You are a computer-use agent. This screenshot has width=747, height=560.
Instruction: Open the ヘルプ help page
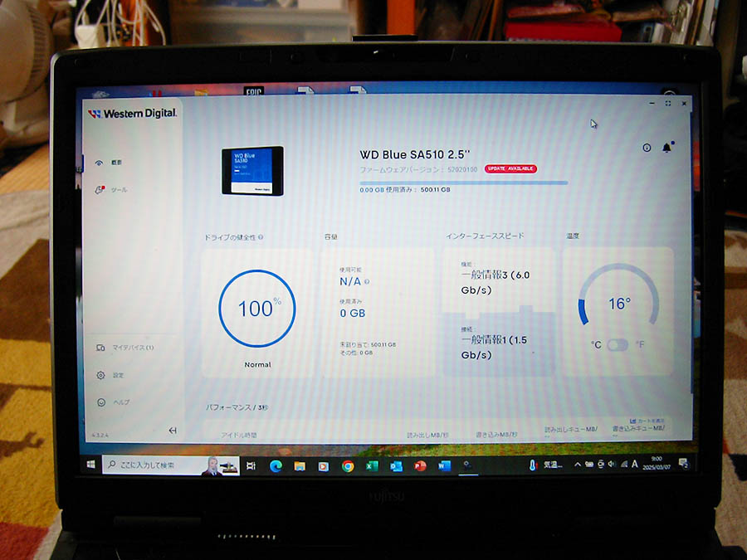point(113,402)
